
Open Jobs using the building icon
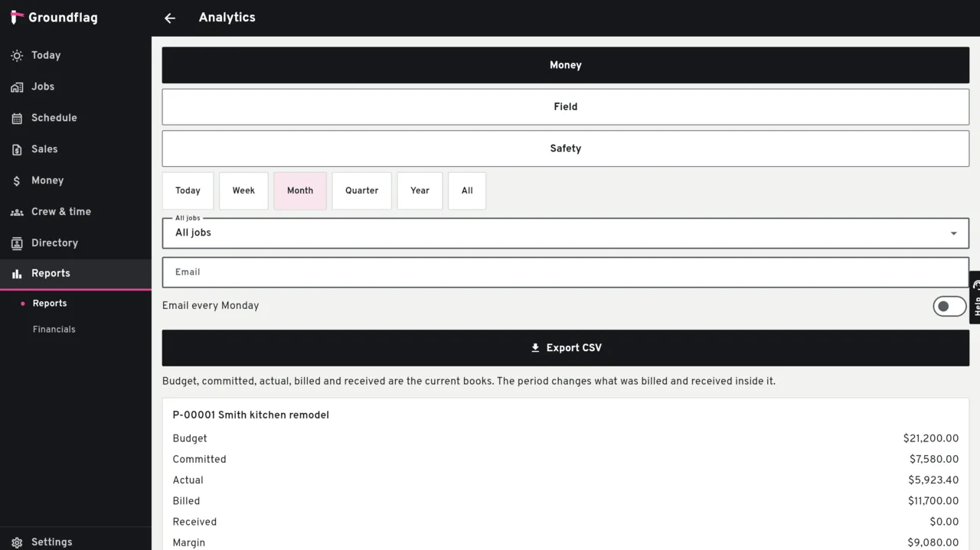pos(17,87)
